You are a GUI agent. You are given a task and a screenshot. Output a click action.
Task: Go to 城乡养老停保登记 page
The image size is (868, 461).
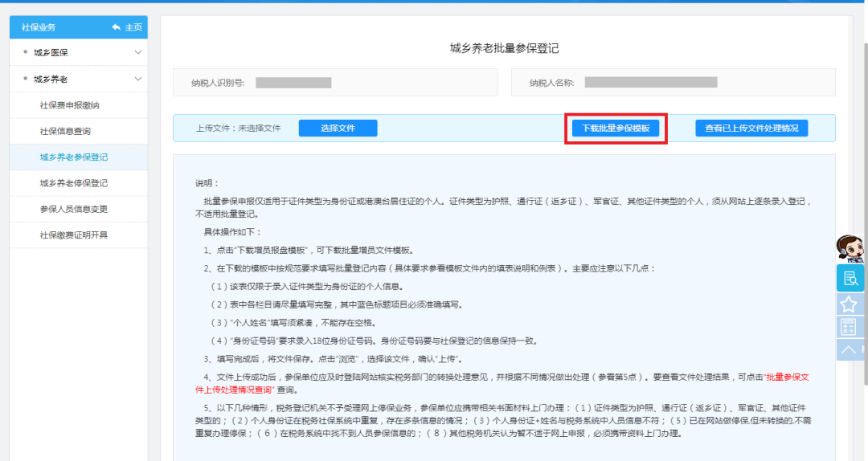tap(73, 183)
